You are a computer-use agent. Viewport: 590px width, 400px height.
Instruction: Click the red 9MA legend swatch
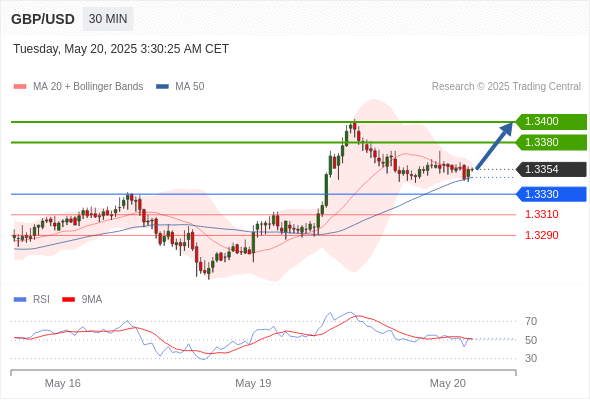click(x=68, y=300)
